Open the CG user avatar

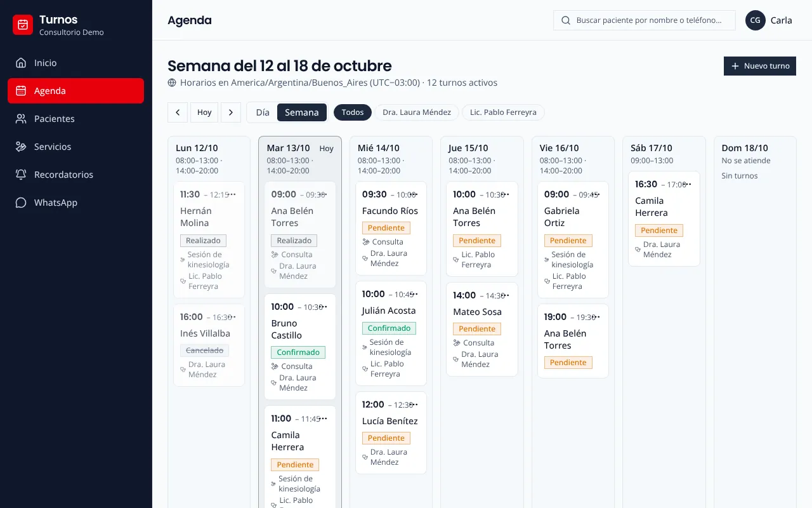click(x=756, y=20)
